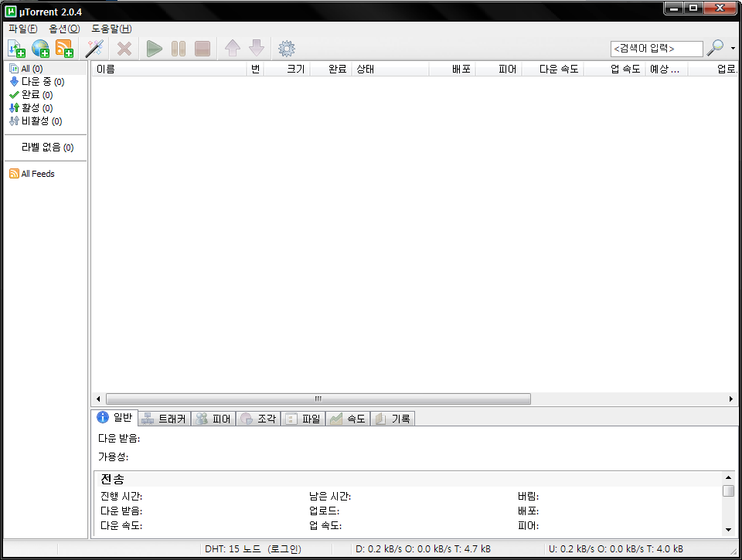Click the magnifier search icon

(715, 48)
